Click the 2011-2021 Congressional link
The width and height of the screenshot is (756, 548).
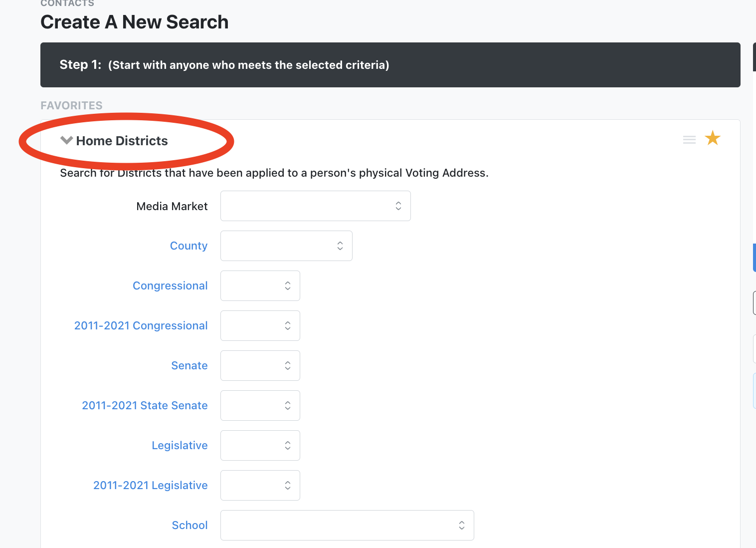(x=141, y=325)
